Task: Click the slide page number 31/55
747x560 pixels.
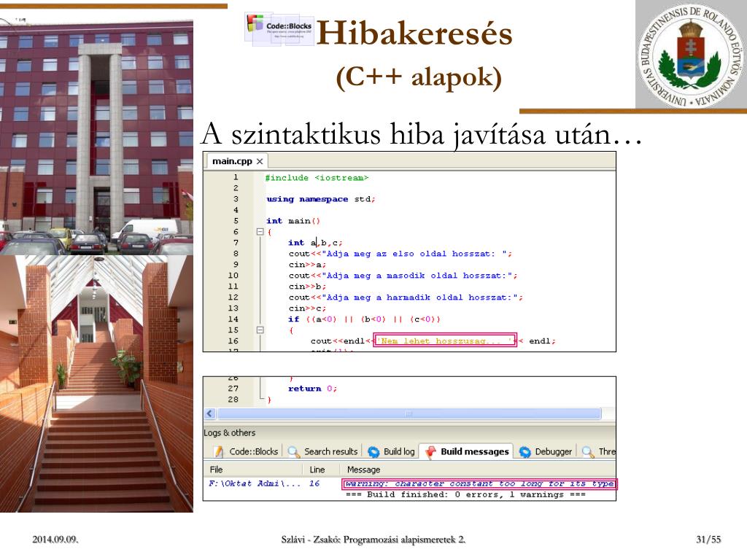Action: pos(708,540)
